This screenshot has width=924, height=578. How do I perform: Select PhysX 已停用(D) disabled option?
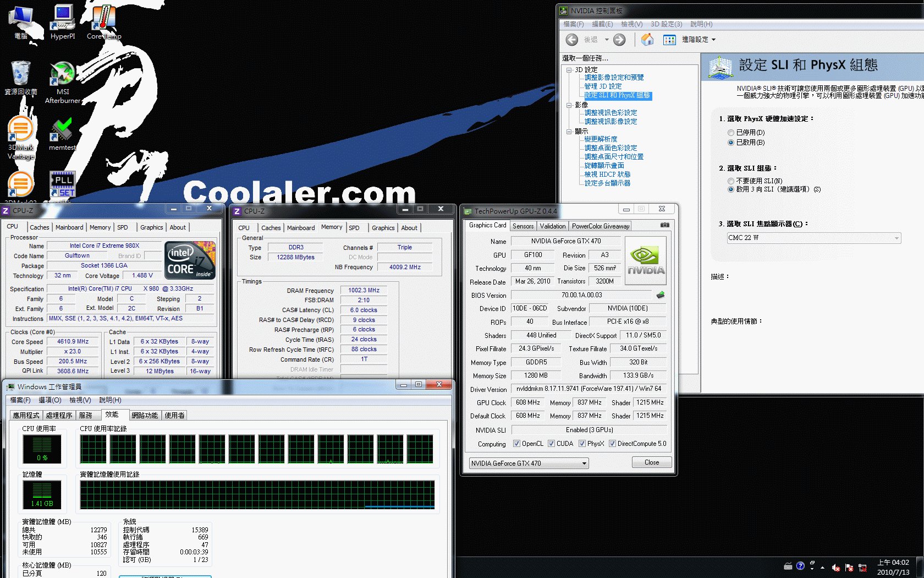(731, 133)
